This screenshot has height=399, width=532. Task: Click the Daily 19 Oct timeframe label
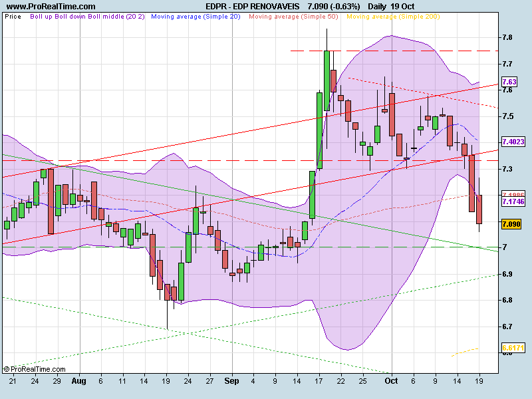[x=391, y=6]
